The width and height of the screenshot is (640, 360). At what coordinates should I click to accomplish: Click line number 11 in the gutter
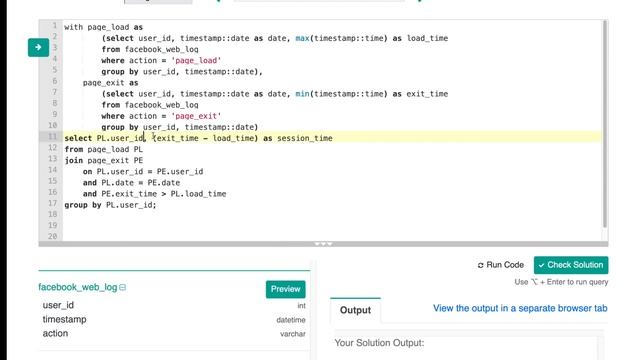(52, 136)
